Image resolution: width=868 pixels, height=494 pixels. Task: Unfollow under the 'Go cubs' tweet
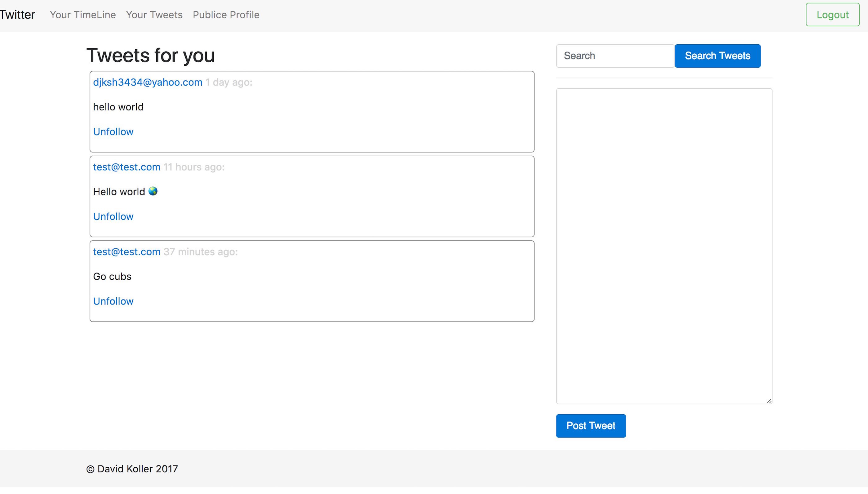(113, 301)
